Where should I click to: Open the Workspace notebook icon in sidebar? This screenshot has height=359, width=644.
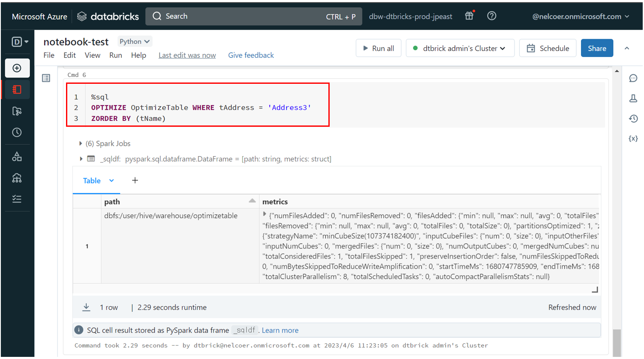click(x=17, y=90)
